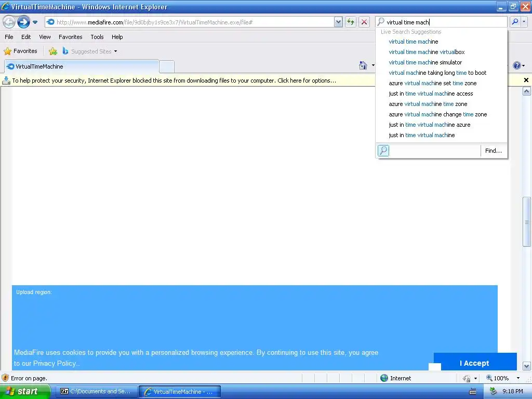
Task: Click the Internet zone globe icon
Action: (x=384, y=378)
